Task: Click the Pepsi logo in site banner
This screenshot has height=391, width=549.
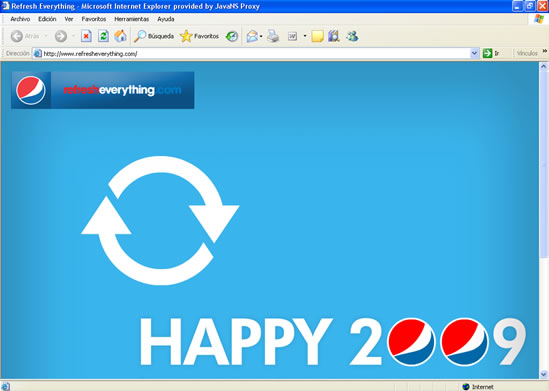Action: tap(31, 90)
